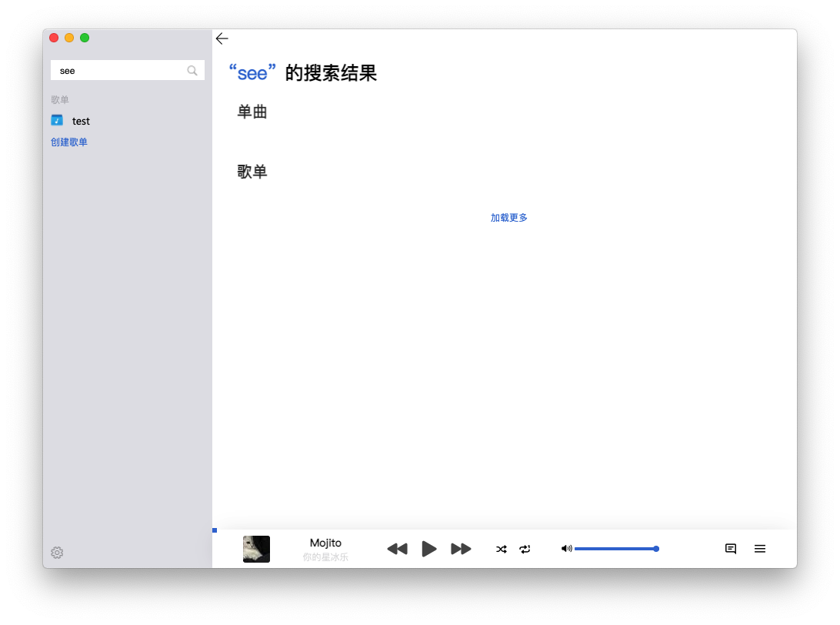This screenshot has height=625, width=840.
Task: Open the play queue list icon
Action: (x=760, y=548)
